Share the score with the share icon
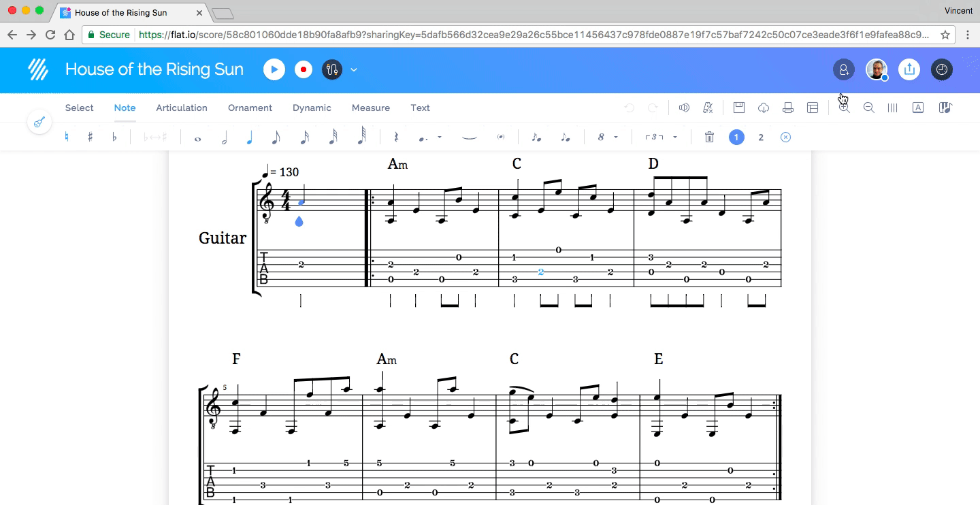The width and height of the screenshot is (980, 505). click(909, 69)
